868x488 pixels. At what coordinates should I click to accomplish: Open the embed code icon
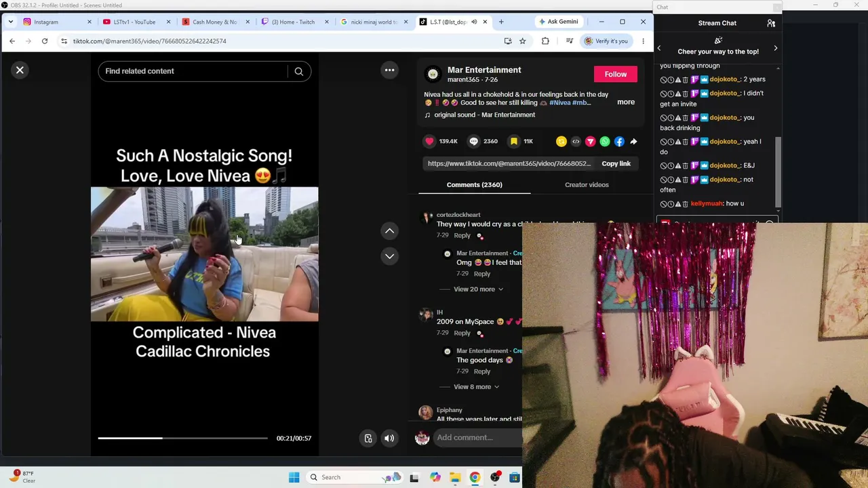(576, 142)
